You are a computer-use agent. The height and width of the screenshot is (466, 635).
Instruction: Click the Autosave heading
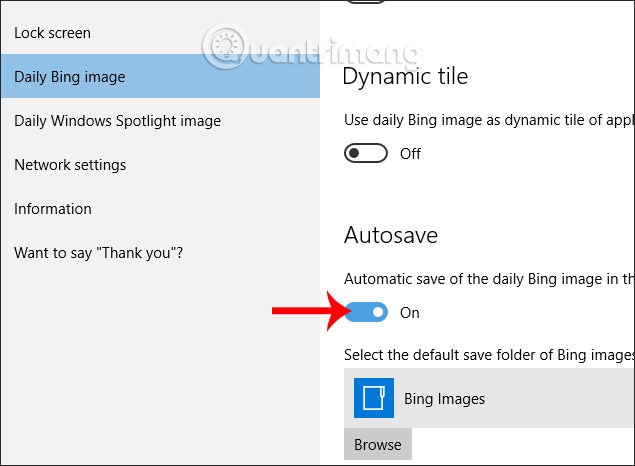point(391,235)
